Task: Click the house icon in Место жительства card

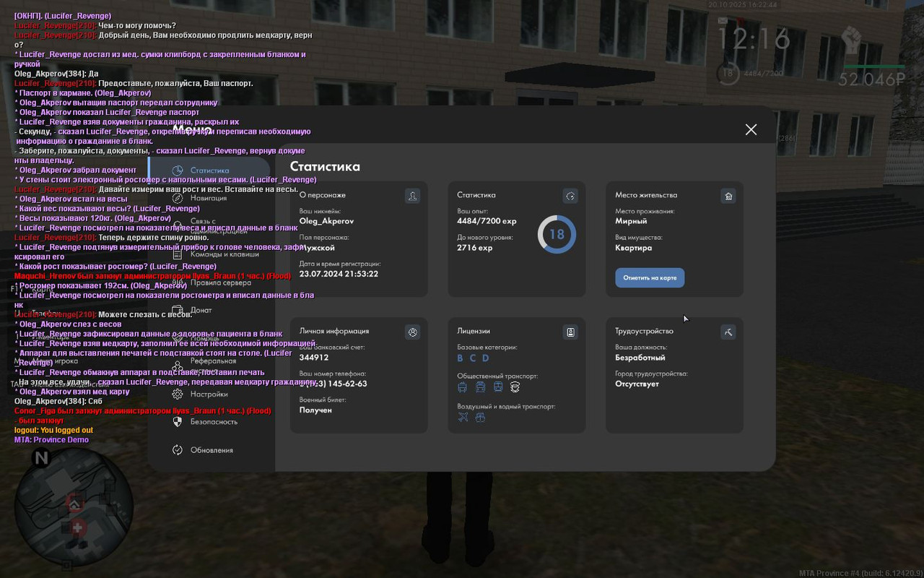Action: (728, 196)
